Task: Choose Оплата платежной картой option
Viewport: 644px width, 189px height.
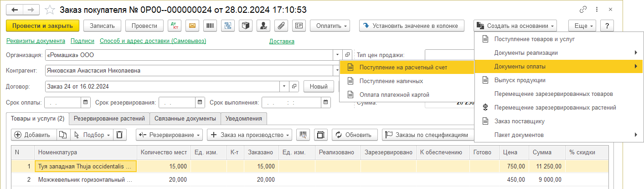Action: (394, 95)
